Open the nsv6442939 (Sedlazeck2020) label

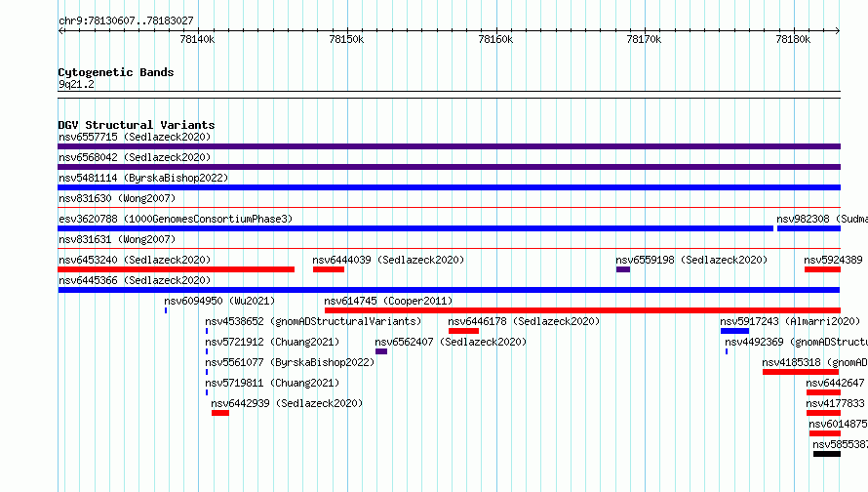click(287, 403)
